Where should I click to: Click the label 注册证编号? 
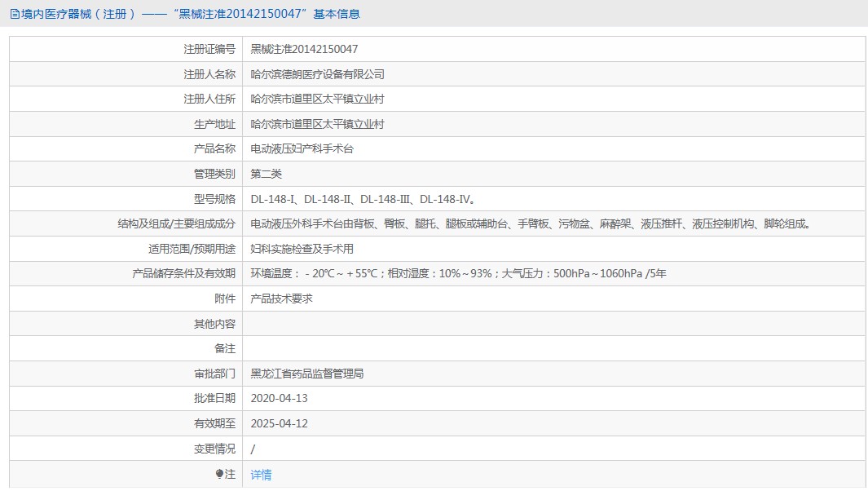click(x=209, y=49)
